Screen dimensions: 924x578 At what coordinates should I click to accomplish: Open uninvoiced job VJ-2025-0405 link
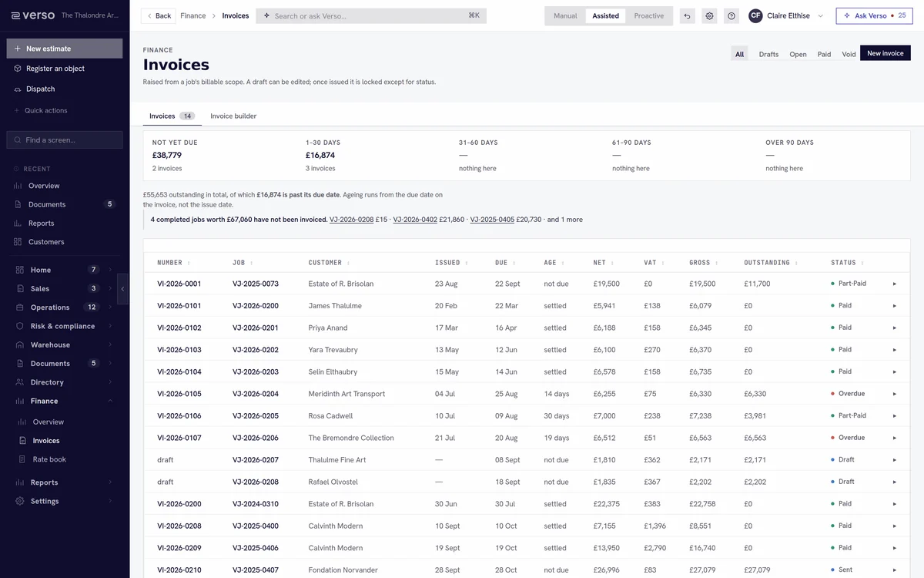click(492, 220)
